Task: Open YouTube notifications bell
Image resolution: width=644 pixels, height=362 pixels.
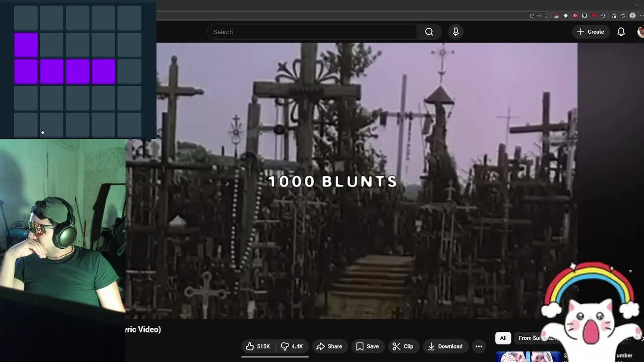Action: pos(621,32)
